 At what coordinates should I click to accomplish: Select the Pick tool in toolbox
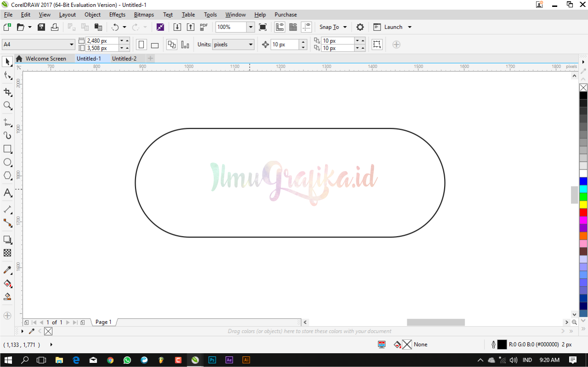tap(7, 61)
